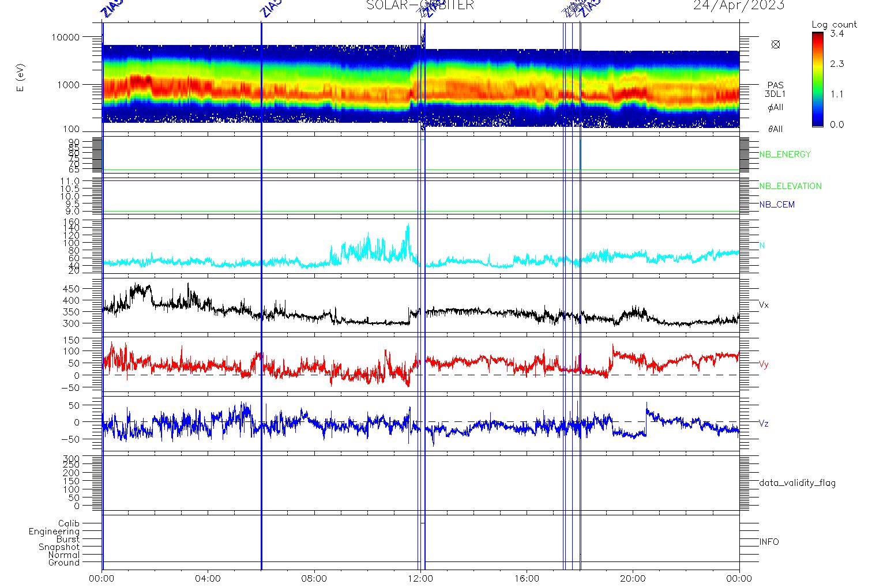Click the 'SOLAR-ORBITER' plot title
Screen dimensions: 872x588
(420, 5)
